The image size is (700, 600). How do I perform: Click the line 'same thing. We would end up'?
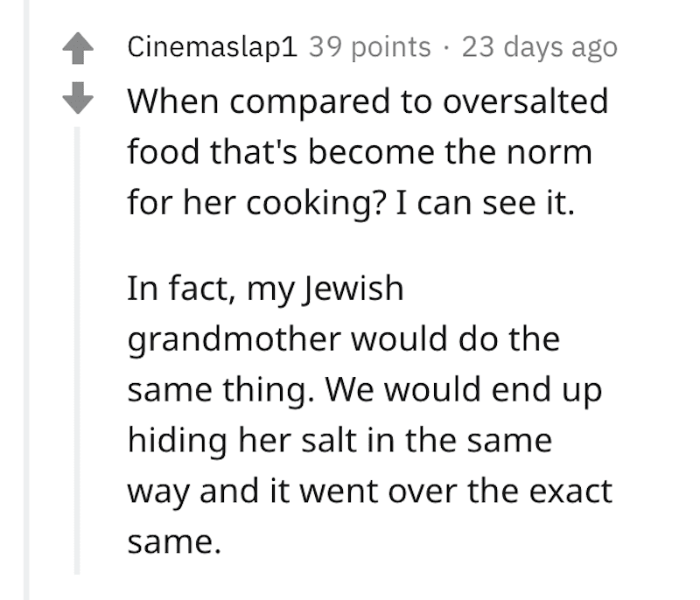point(365,391)
